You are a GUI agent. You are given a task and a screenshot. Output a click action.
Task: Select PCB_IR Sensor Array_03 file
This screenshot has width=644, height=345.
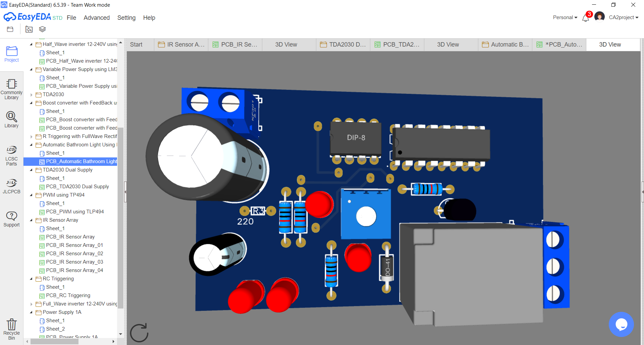tap(74, 262)
